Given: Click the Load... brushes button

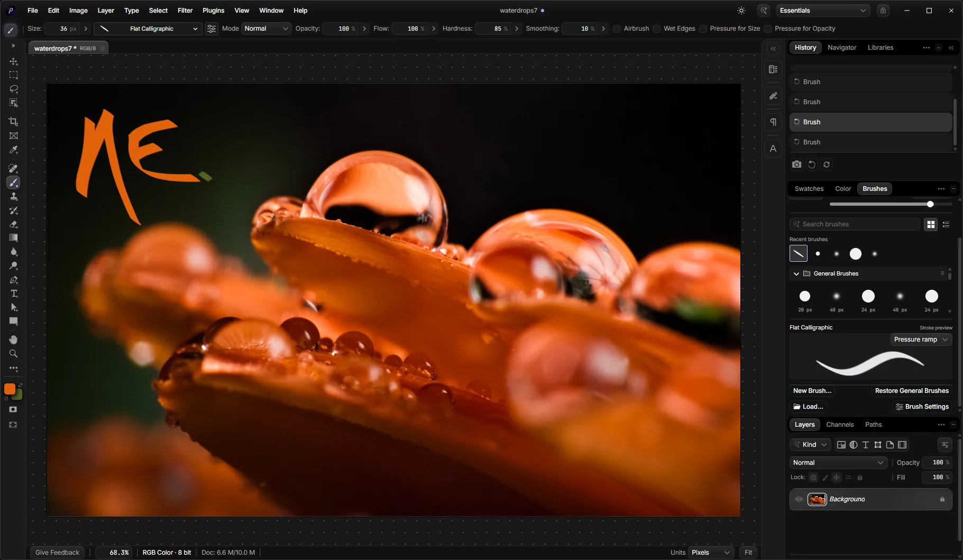Looking at the screenshot, I should point(809,407).
